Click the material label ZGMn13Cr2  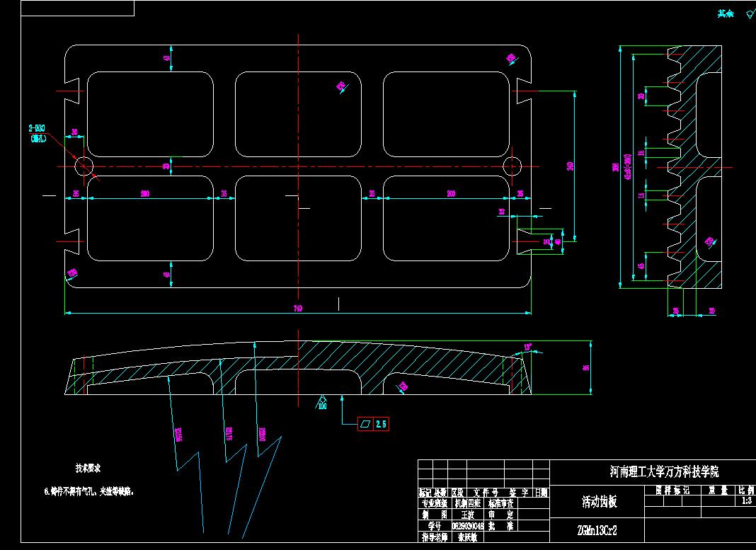[x=597, y=530]
